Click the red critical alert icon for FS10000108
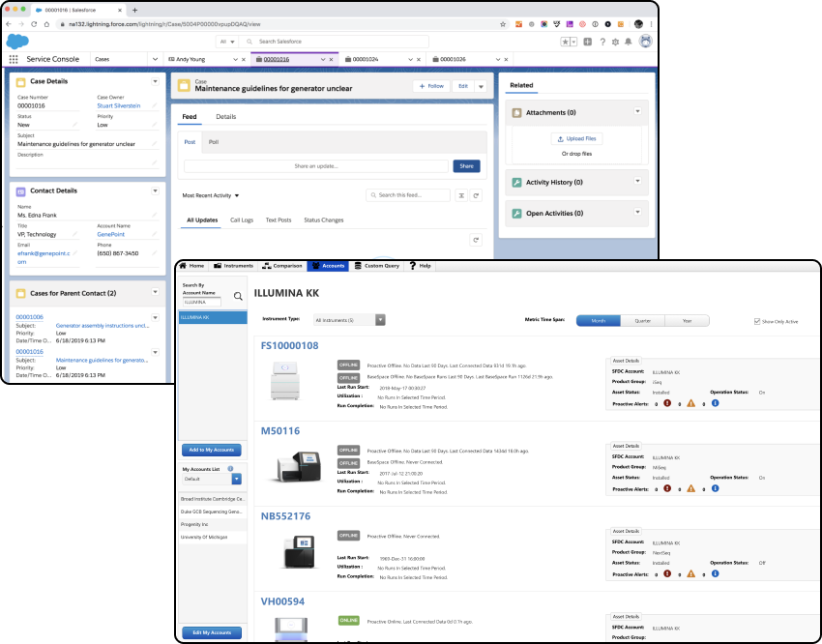822x644 pixels. coord(667,403)
